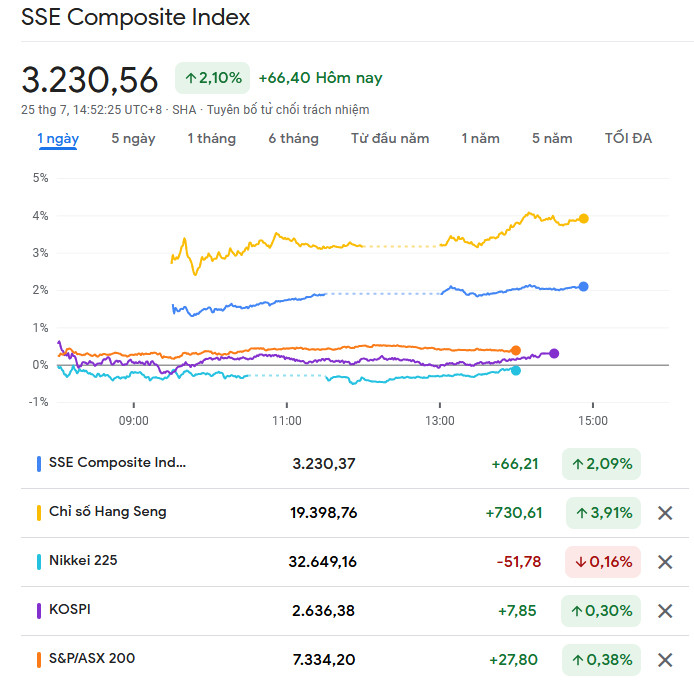The height and width of the screenshot is (684, 694).
Task: Switch to the '5 năm' chart range
Action: (x=552, y=139)
